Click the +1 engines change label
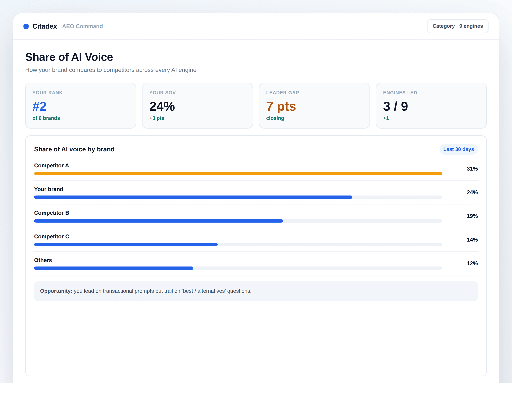512x420 pixels. point(386,118)
